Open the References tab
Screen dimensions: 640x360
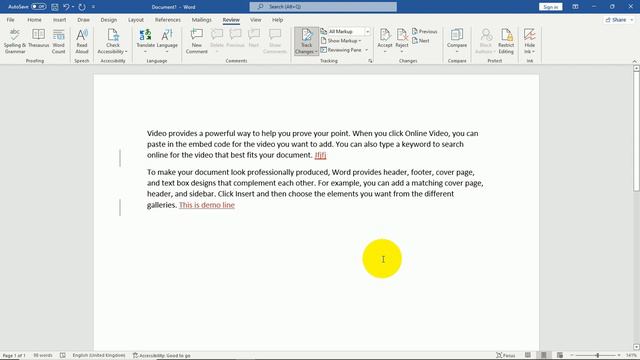[168, 20]
